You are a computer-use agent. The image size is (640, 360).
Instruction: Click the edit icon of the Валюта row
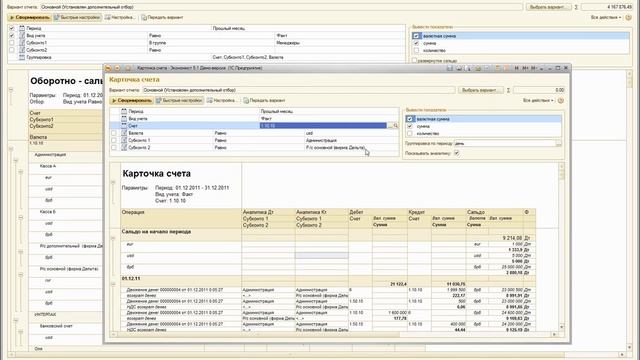[124, 133]
